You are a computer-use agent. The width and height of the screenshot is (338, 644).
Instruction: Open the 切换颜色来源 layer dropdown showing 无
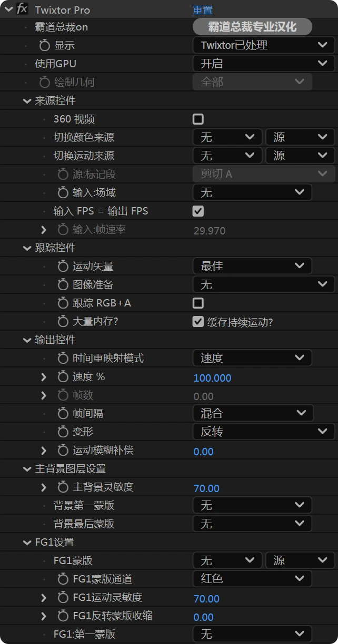(x=227, y=138)
